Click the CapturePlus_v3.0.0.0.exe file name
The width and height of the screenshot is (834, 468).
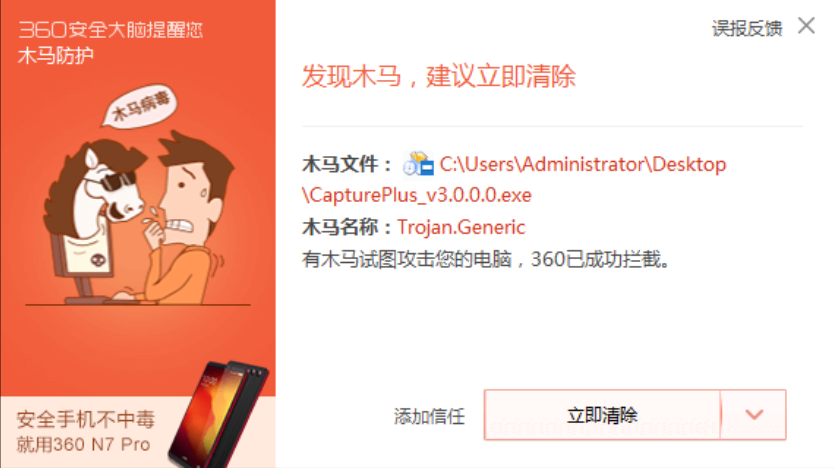(x=417, y=195)
